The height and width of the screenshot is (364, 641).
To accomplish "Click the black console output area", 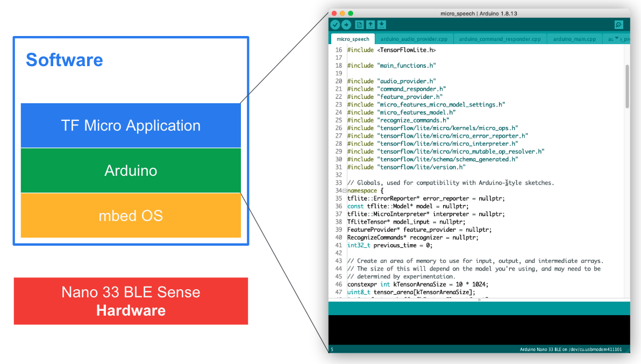I will pyautogui.click(x=479, y=330).
